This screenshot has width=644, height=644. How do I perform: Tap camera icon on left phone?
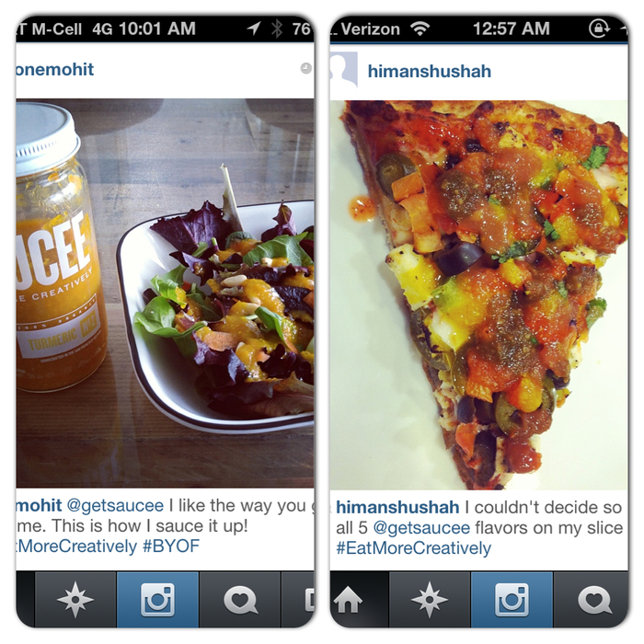point(157,599)
